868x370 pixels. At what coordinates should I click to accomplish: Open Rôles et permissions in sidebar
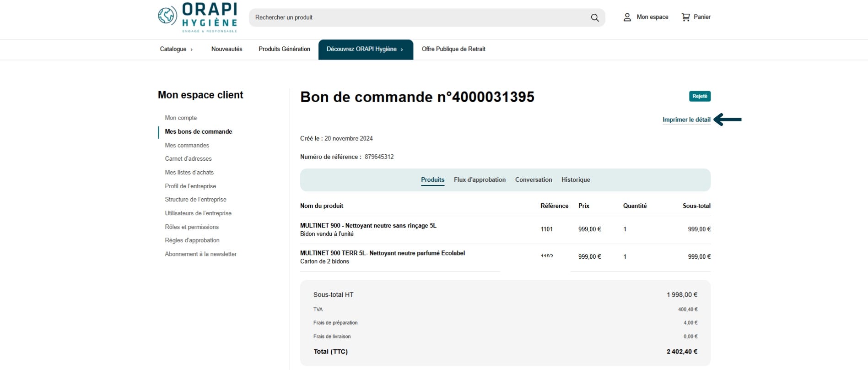coord(192,227)
